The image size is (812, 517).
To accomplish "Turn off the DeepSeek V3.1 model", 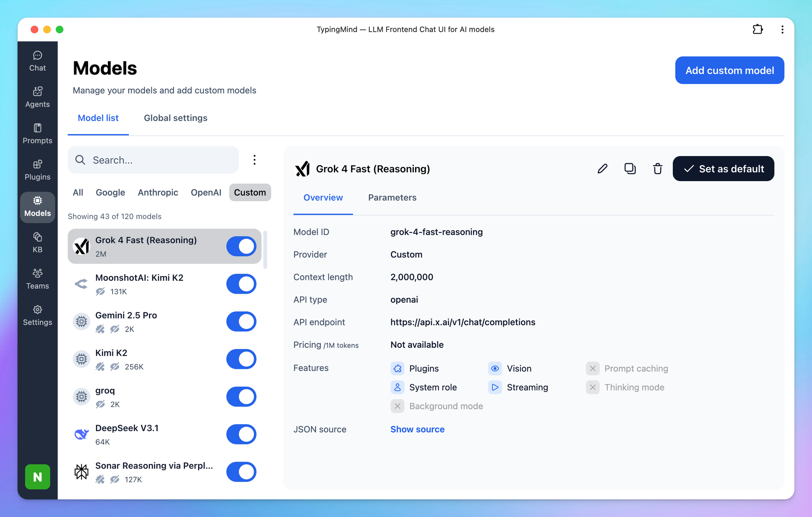I will [x=241, y=434].
